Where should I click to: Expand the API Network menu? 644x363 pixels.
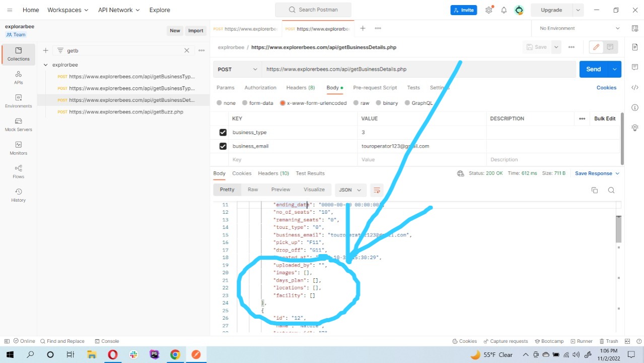pyautogui.click(x=119, y=10)
